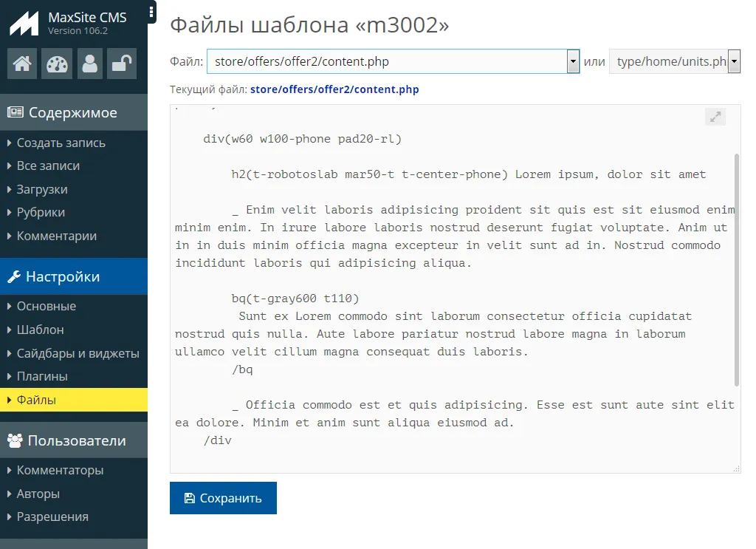Go to Плагины menu item
Viewport: 756px width, 549px height.
(x=42, y=376)
